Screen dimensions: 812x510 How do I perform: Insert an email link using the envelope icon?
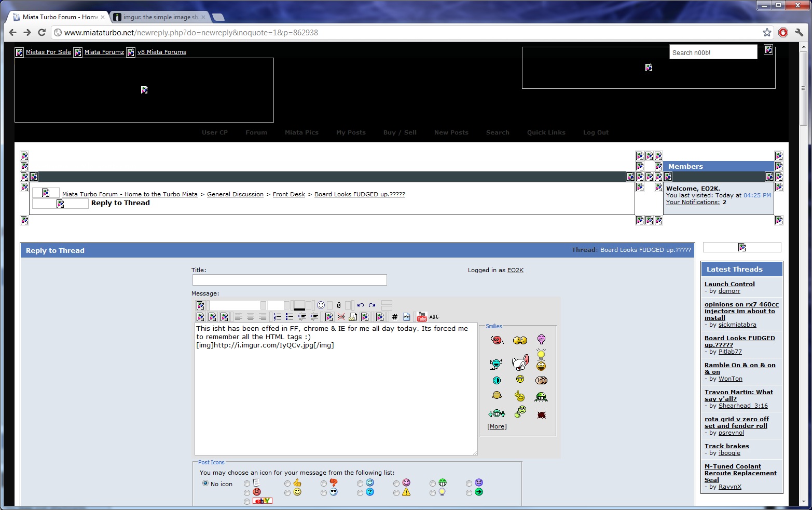click(x=352, y=317)
